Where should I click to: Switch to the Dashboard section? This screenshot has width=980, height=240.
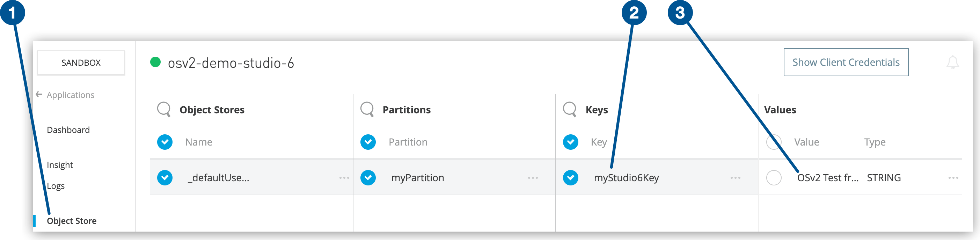pyautogui.click(x=68, y=129)
